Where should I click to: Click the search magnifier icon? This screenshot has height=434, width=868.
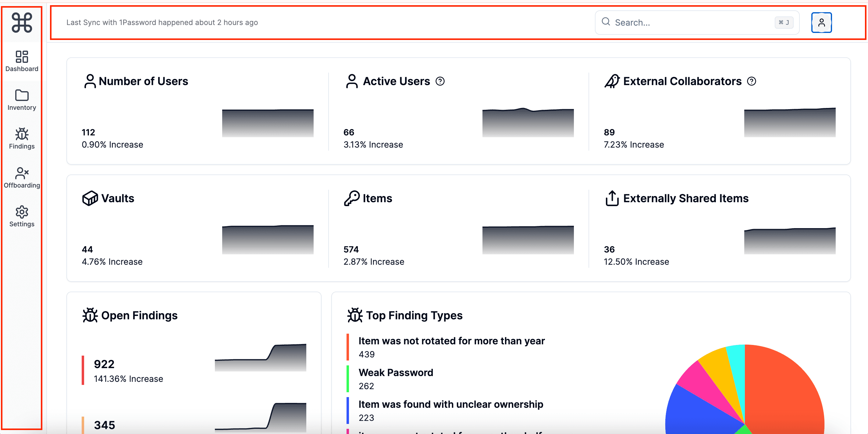coord(606,22)
